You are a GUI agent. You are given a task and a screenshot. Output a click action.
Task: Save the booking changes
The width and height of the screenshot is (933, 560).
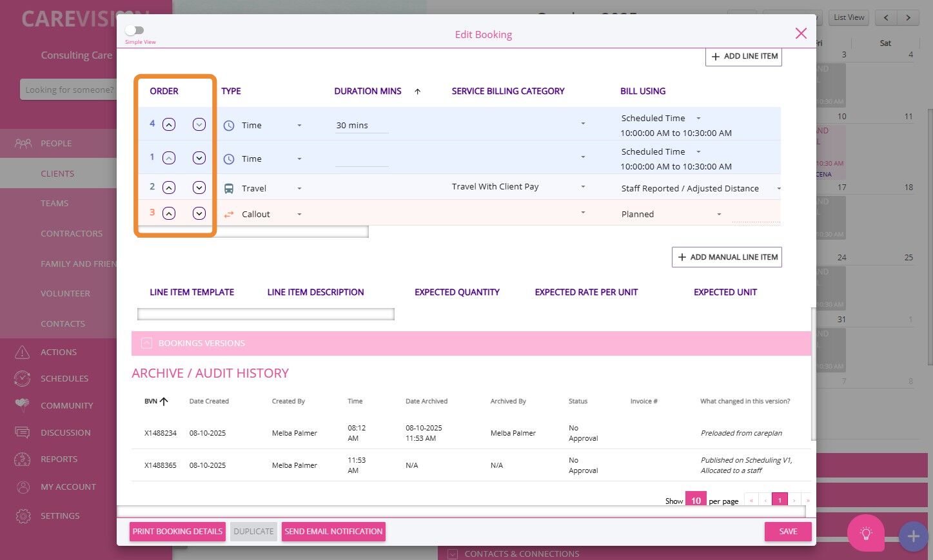[788, 532]
